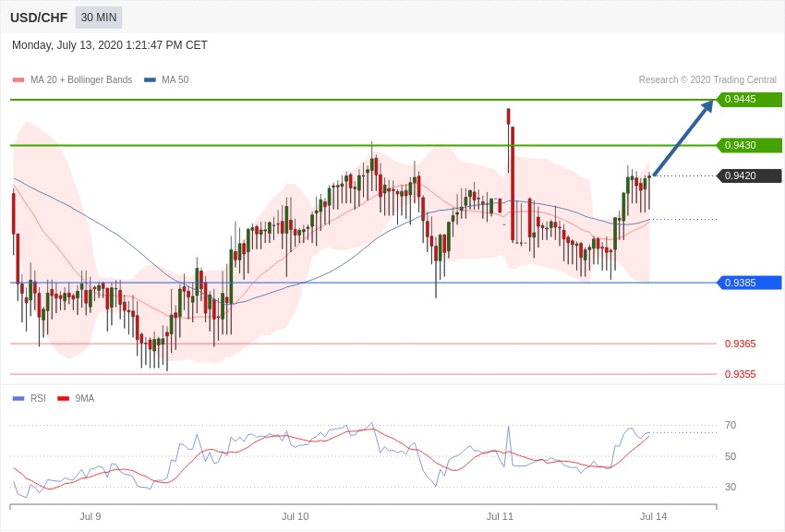This screenshot has height=532, width=785.
Task: Click the 0.9355 red support label
Action: point(740,374)
